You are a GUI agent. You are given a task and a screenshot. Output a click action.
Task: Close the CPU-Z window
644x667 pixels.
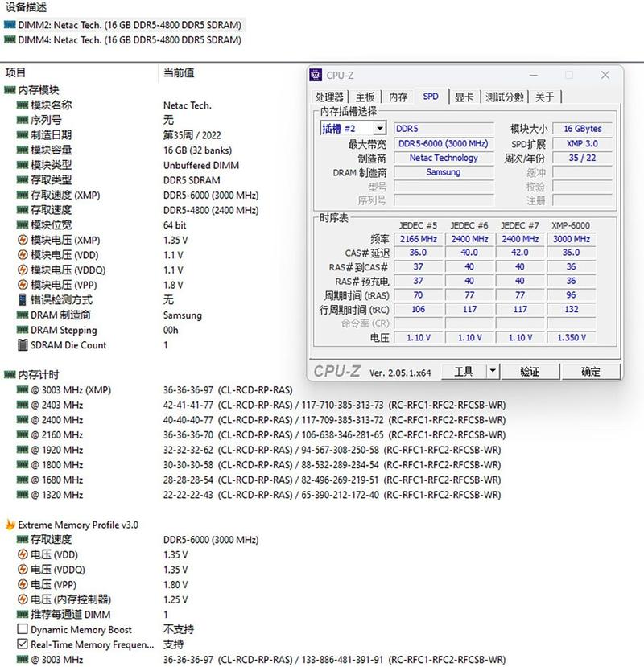tap(605, 75)
